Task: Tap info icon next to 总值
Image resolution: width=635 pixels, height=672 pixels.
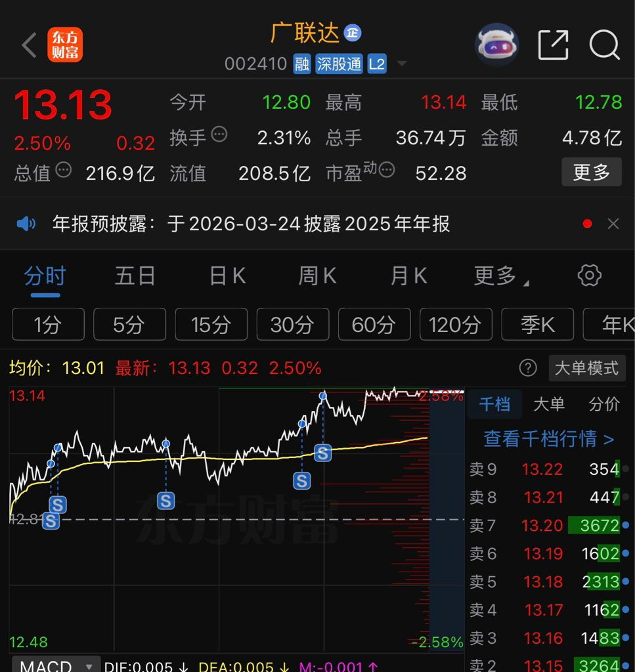Action: click(x=64, y=170)
